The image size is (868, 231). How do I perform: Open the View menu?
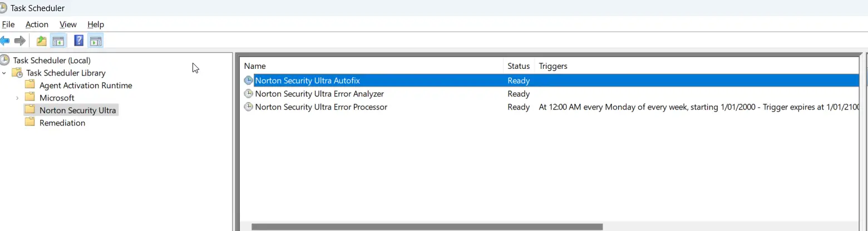68,24
